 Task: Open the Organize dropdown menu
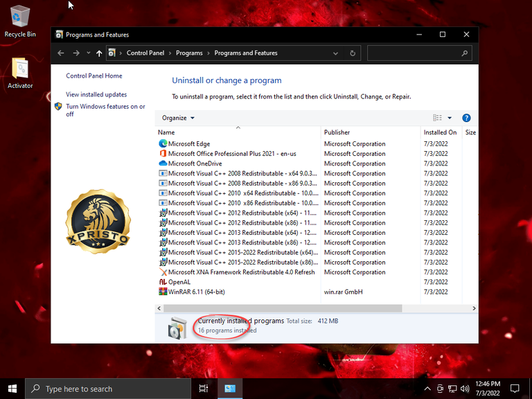click(178, 118)
